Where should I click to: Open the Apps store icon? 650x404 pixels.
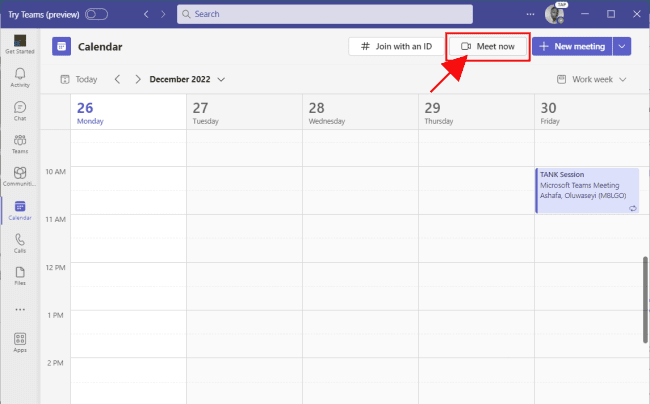[20, 343]
